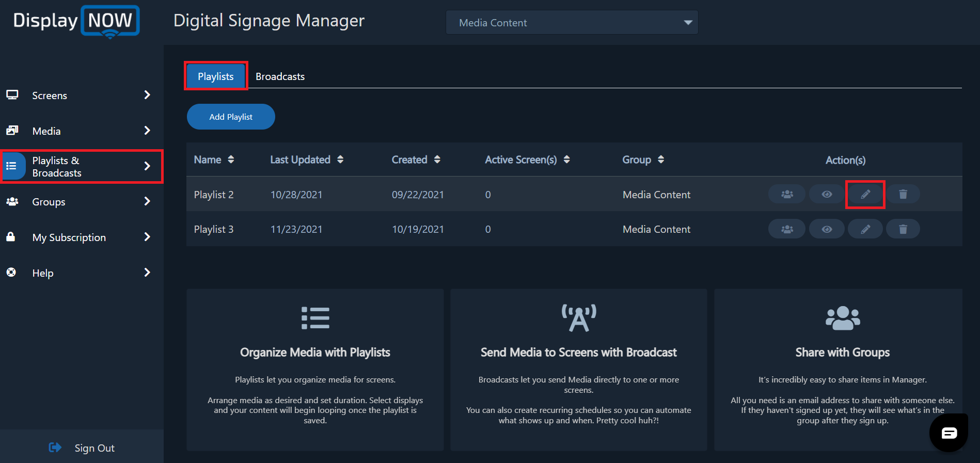Click Playlist 3's Media Content group cell
The height and width of the screenshot is (463, 980).
click(656, 229)
